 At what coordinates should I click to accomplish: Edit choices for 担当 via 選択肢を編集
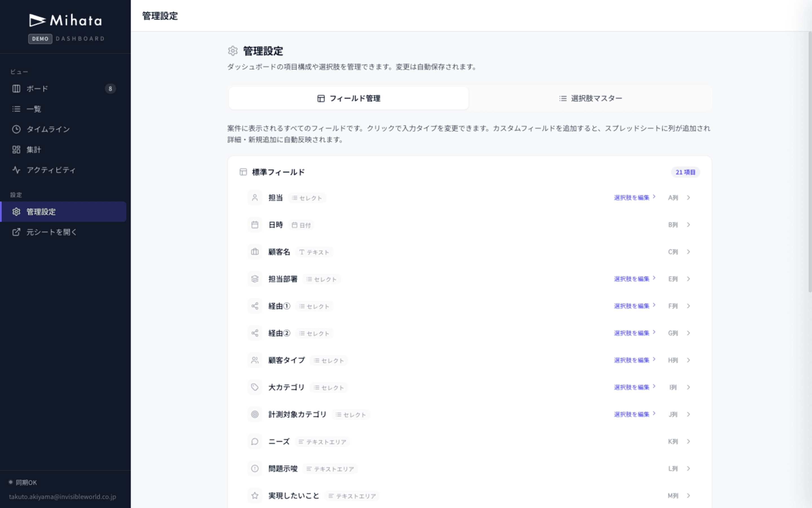coord(635,198)
